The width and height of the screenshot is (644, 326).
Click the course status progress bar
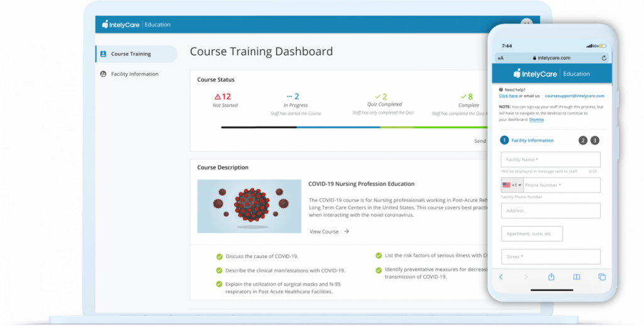coord(352,127)
